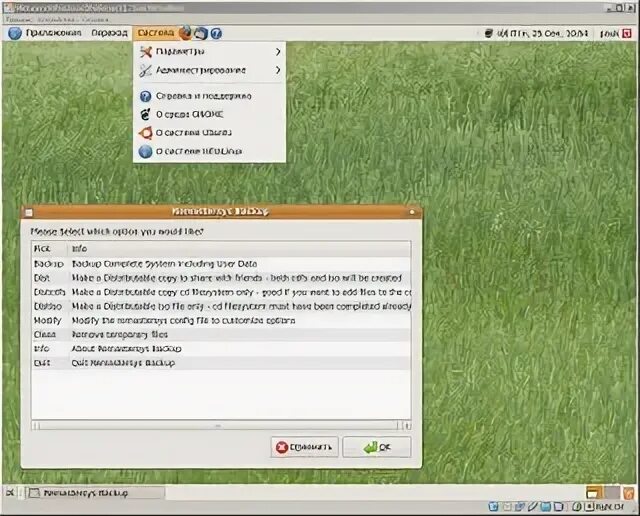
Task: Click the VirtualBox optical drive status icon
Action: tap(507, 507)
